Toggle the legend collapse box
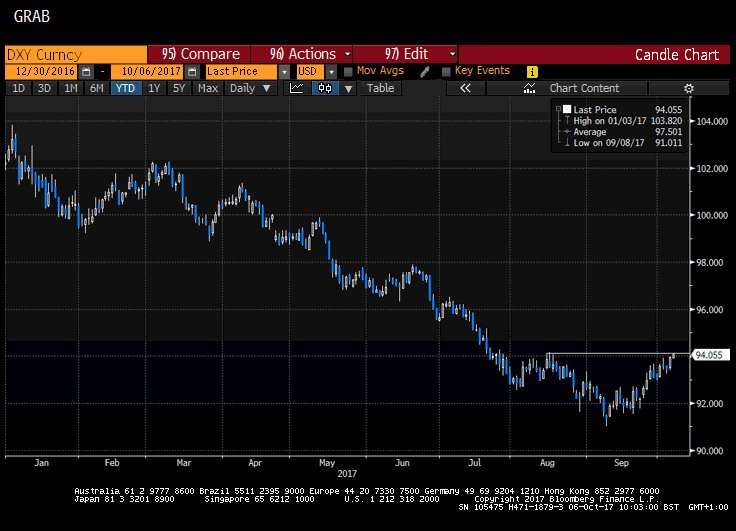Image resolution: width=736 pixels, height=531 pixels. 558,109
